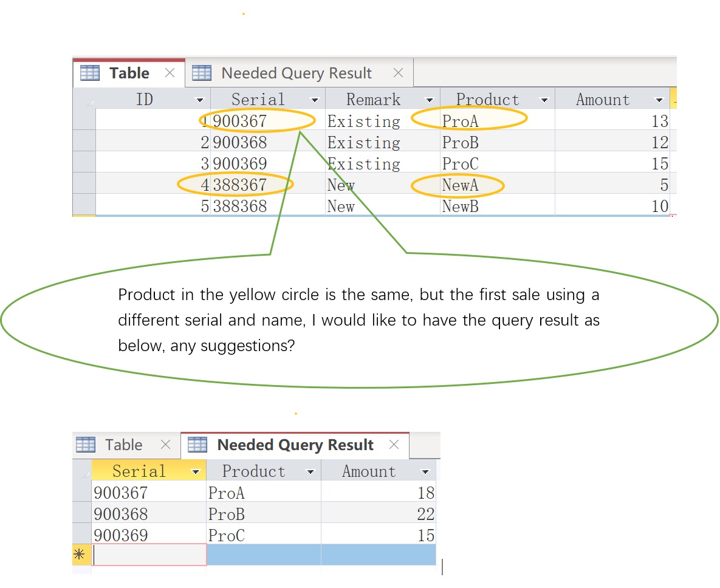Switch to the Table tab at bottom
This screenshot has height=588, width=720.
[x=124, y=445]
